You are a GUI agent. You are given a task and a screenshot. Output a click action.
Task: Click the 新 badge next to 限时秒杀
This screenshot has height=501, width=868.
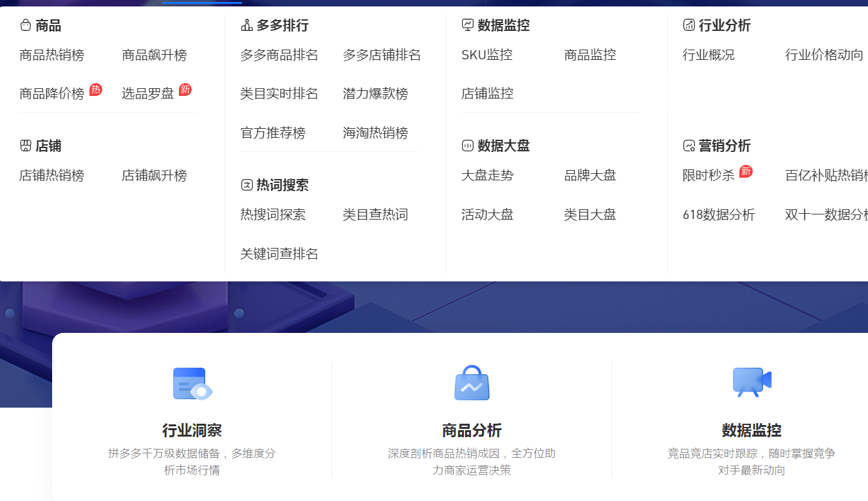tap(746, 171)
